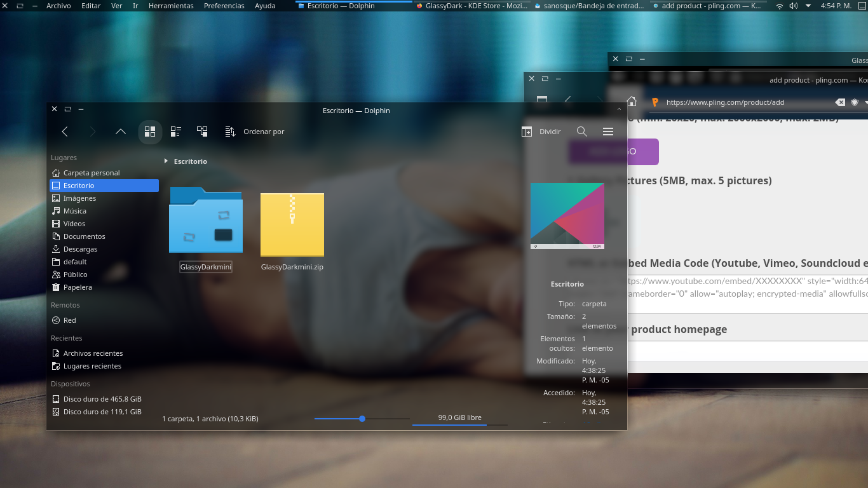This screenshot has height=488, width=868.
Task: Switch to add product pling.com task
Action: 708,6
